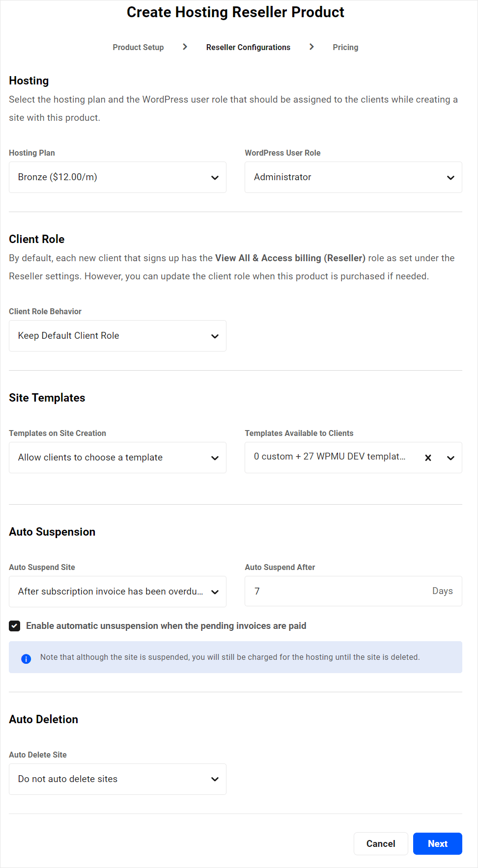Click the 'View All & Access billing (Reseller)' text
This screenshot has width=478, height=868.
(x=290, y=258)
